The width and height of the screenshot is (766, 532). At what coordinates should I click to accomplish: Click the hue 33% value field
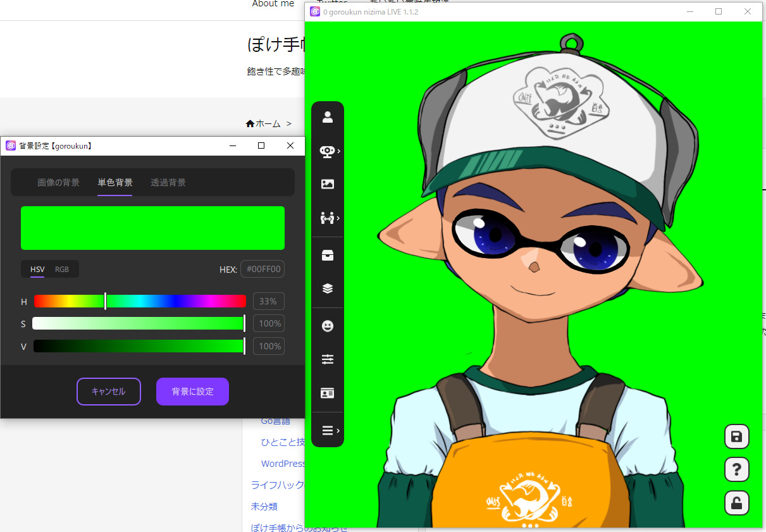point(268,301)
